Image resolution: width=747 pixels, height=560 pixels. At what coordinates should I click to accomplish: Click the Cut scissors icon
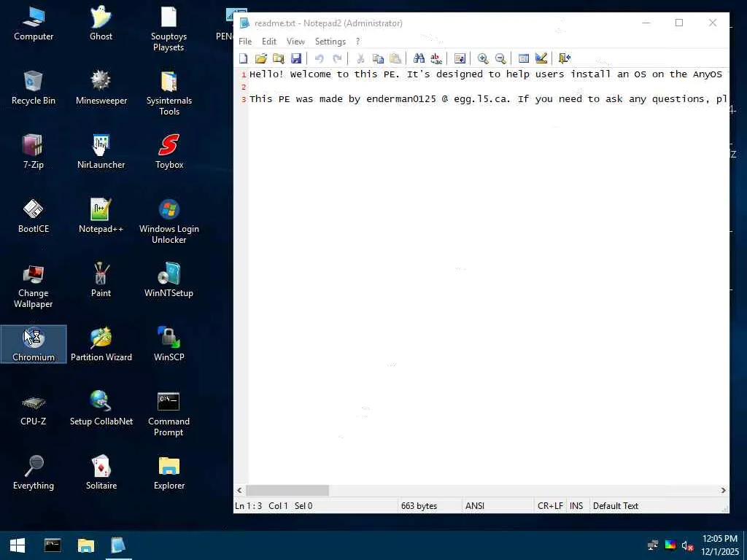pyautogui.click(x=360, y=58)
